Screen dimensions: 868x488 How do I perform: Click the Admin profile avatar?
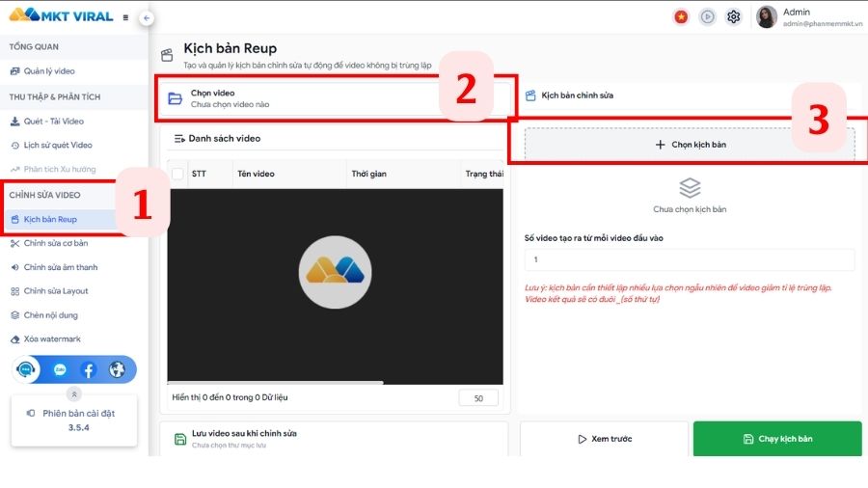click(x=767, y=17)
